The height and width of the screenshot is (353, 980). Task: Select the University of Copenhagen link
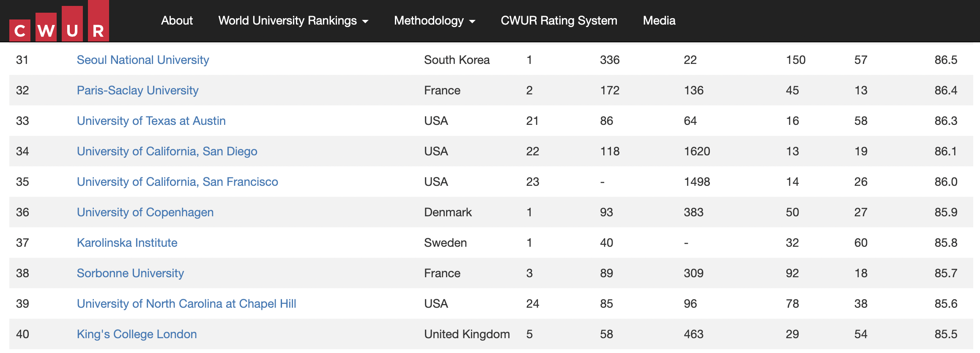pyautogui.click(x=145, y=212)
